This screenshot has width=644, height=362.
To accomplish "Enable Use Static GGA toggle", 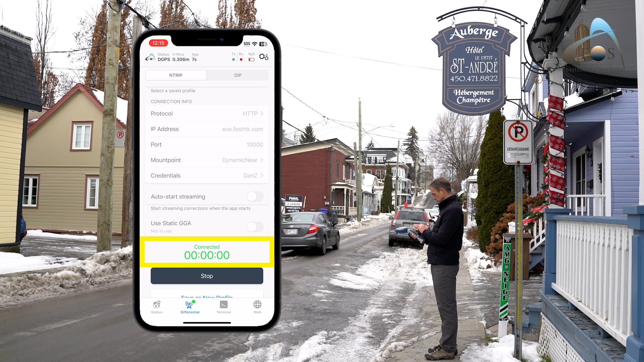I will pos(254,226).
